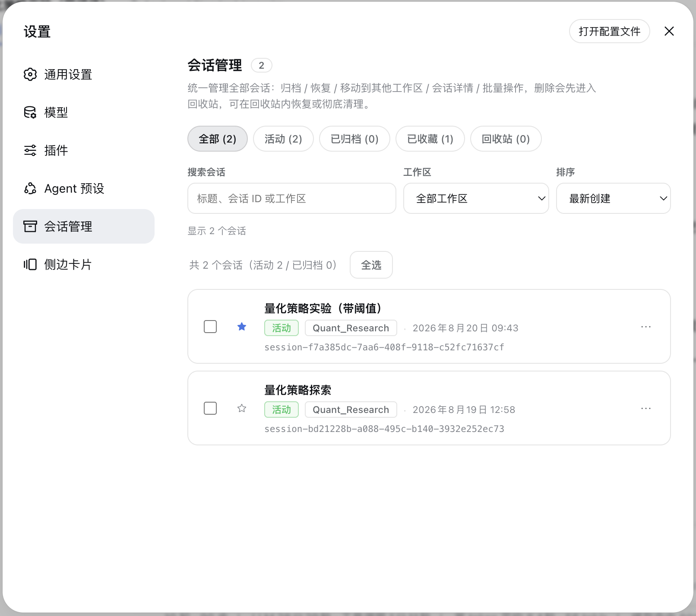The image size is (696, 616).
Task: Switch to the 回收站 (0) filter tab
Action: (x=506, y=139)
